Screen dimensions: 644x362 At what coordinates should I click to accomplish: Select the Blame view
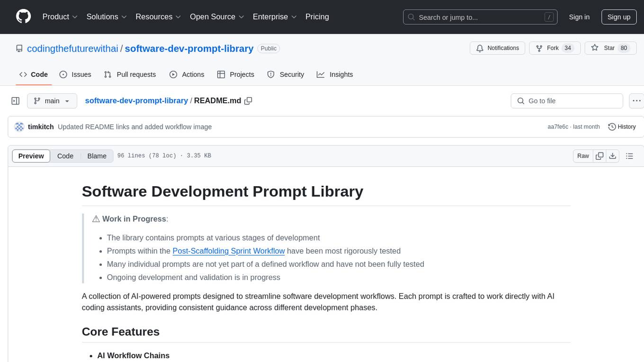pos(97,156)
